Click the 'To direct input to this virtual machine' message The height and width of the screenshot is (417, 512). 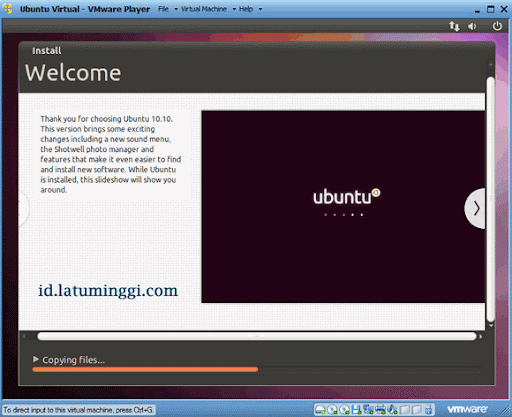[x=78, y=410]
